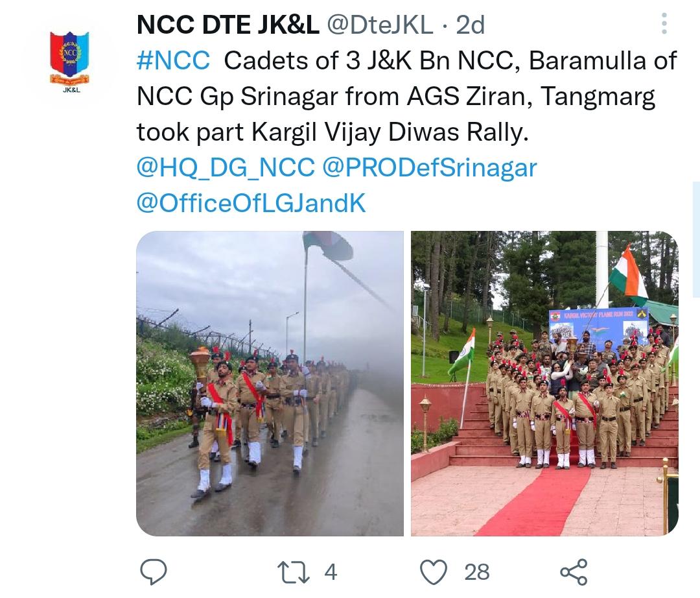
Task: Visit the @PRODefSrinagar profile mention
Action: 430,168
